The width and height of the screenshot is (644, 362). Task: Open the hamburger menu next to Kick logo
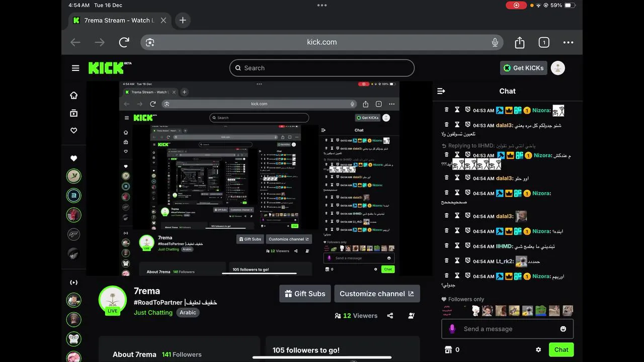[x=75, y=68]
